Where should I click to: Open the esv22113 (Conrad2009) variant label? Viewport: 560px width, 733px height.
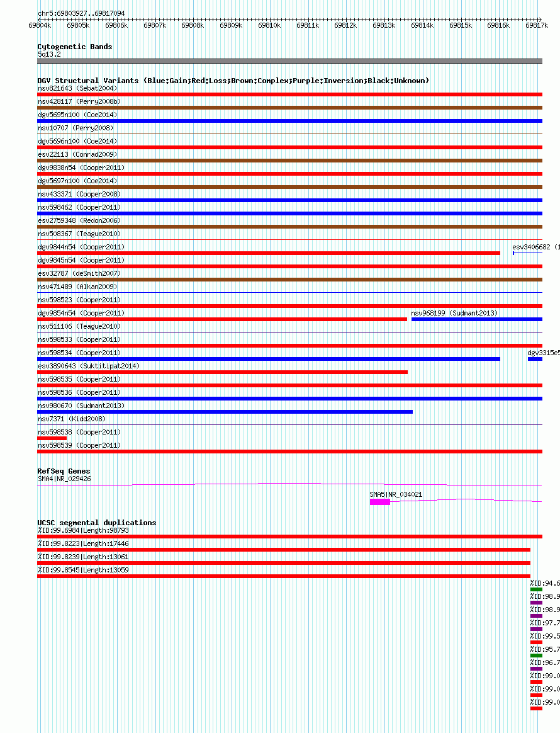tap(77, 154)
